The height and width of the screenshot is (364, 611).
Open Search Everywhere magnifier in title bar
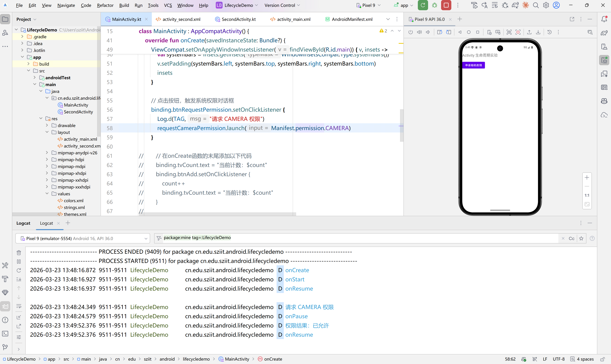(x=536, y=5)
